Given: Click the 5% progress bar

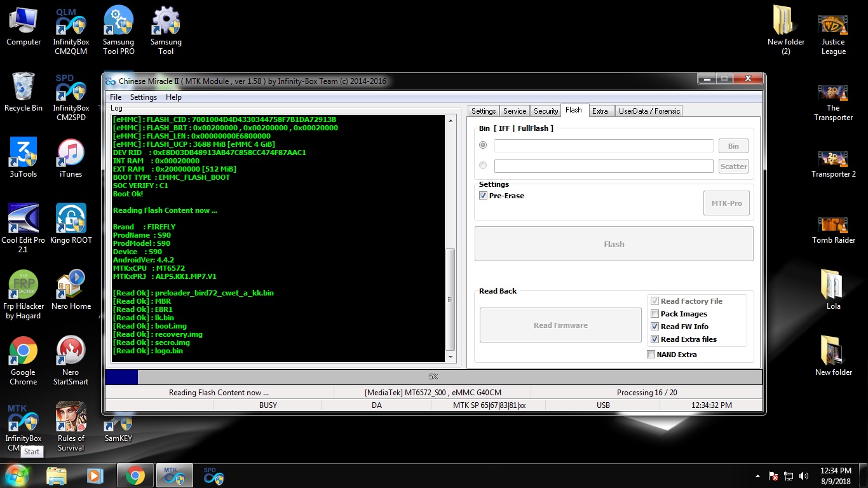Looking at the screenshot, I should pos(433,377).
